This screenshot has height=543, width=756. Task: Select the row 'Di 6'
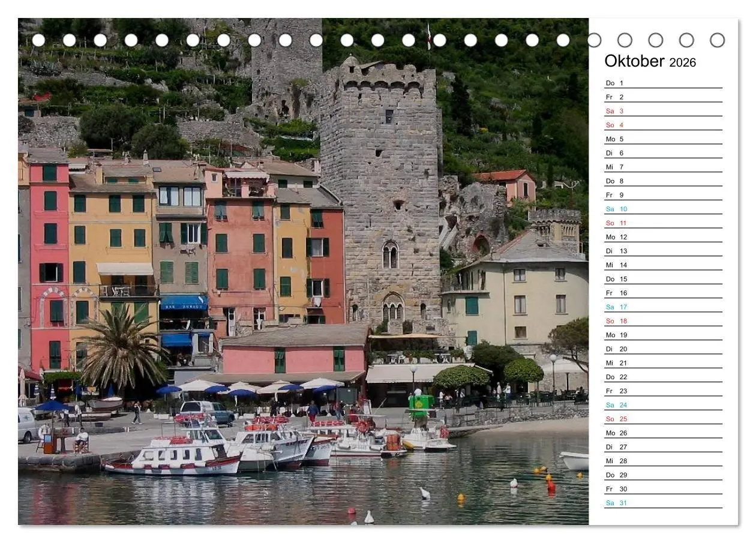663,152
